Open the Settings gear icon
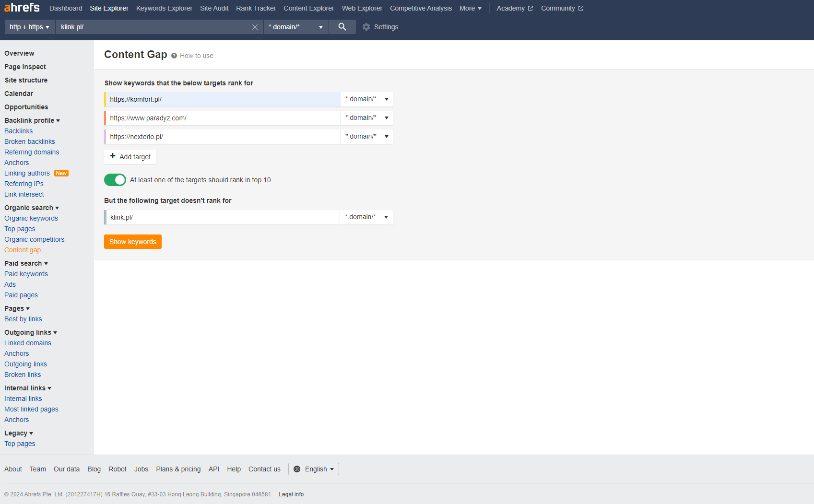The width and height of the screenshot is (814, 504). coord(366,27)
